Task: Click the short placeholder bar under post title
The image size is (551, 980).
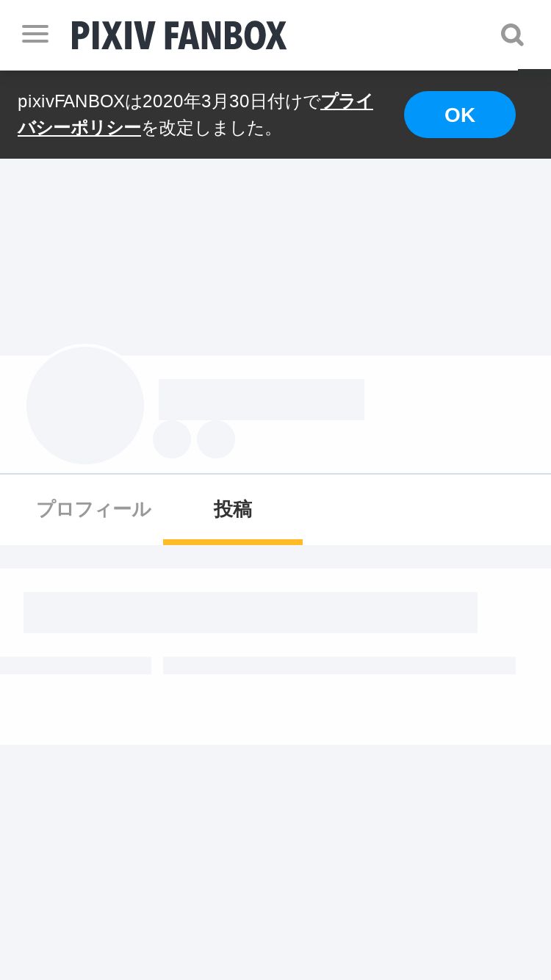Action: 75,666
